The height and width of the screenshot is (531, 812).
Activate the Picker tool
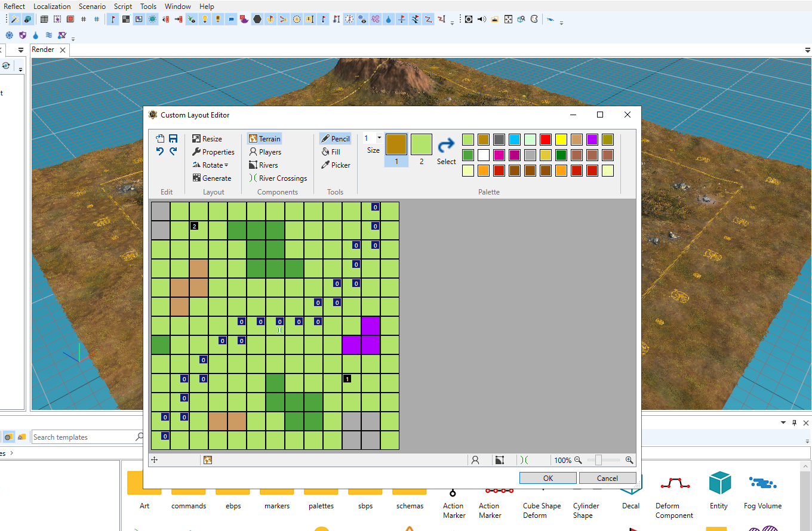click(336, 165)
